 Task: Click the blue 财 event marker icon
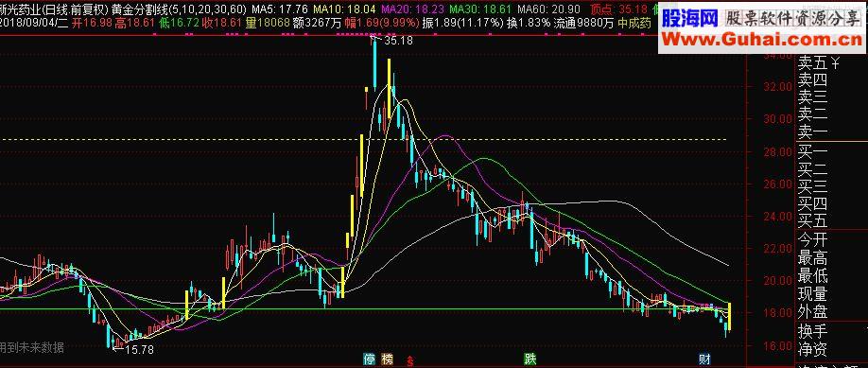click(704, 359)
